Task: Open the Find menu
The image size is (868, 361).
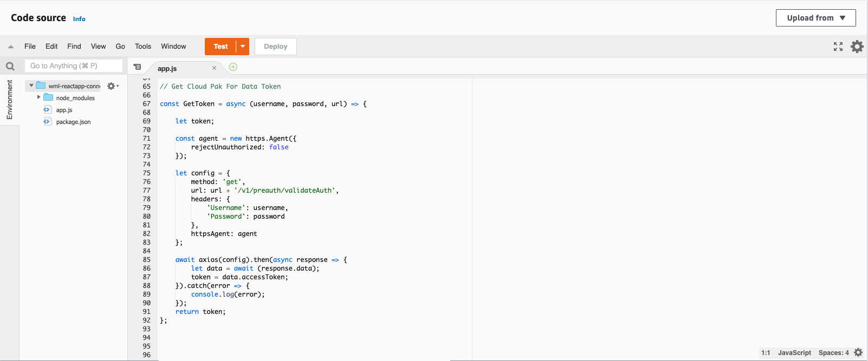Action: [x=74, y=47]
